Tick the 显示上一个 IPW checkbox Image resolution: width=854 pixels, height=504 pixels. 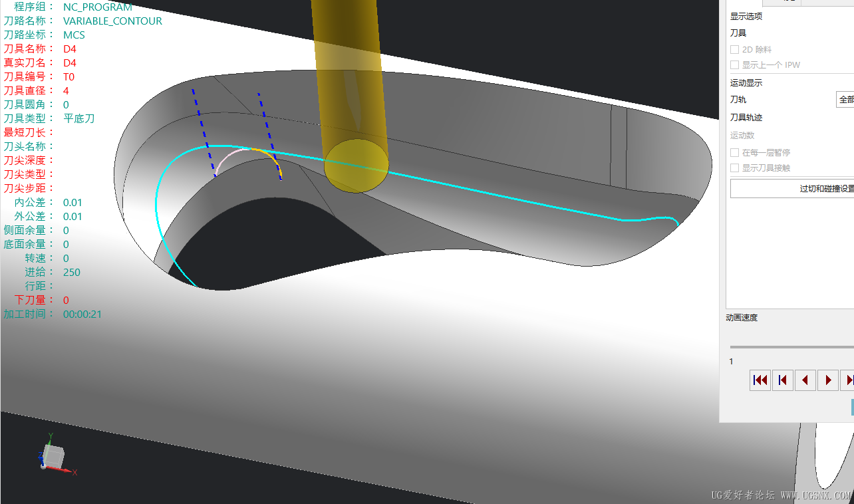pos(735,64)
